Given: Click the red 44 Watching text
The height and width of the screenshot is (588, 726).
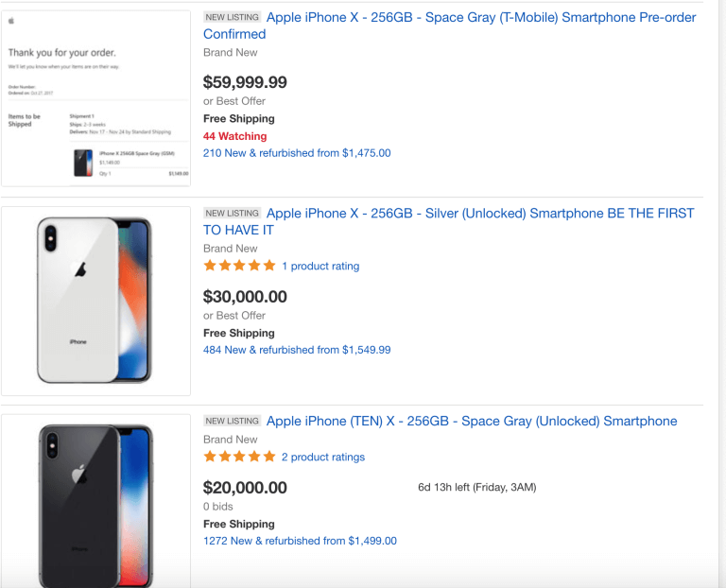Looking at the screenshot, I should coord(234,136).
